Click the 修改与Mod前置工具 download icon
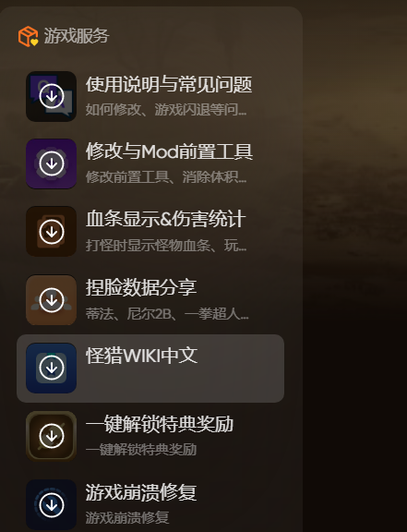Image resolution: width=407 pixels, height=532 pixels. click(x=51, y=163)
